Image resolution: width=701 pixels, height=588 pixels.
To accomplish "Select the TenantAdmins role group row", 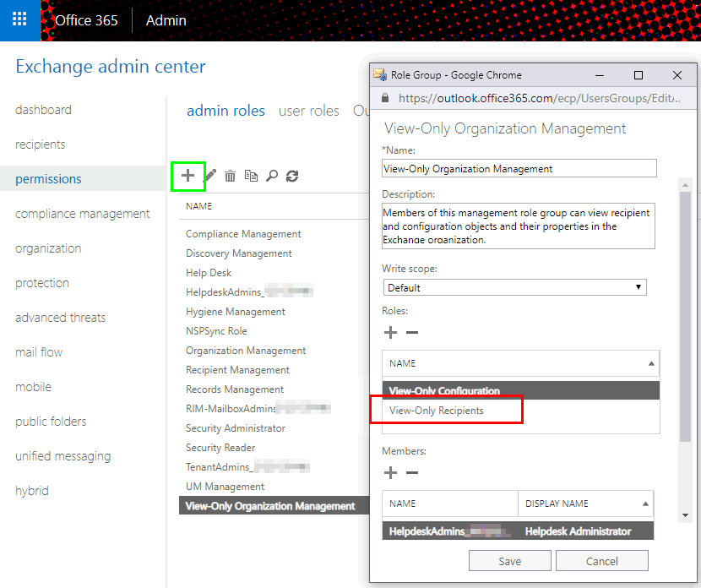I will tap(247, 467).
